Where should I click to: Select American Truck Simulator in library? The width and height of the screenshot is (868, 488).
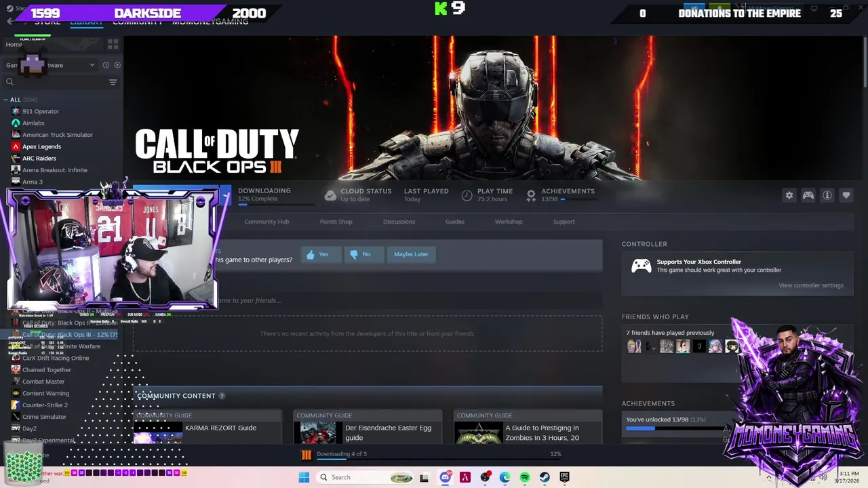(58, 135)
